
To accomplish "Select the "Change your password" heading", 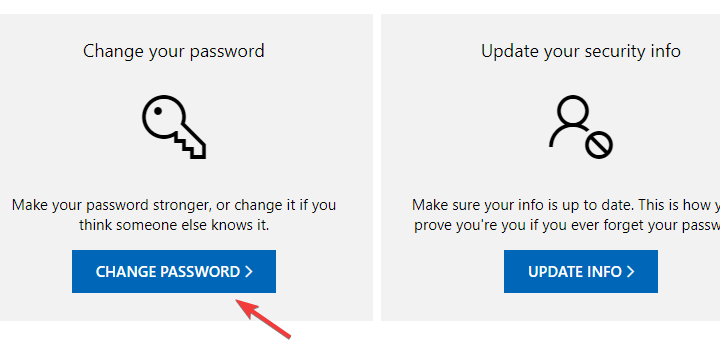I will tap(174, 51).
